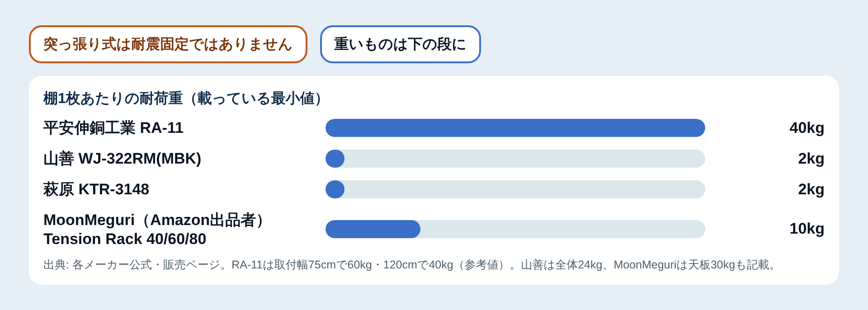This screenshot has height=310, width=868.
Task: Select the 山善 WJ-322RM(MBK) label
Action: pos(122,159)
